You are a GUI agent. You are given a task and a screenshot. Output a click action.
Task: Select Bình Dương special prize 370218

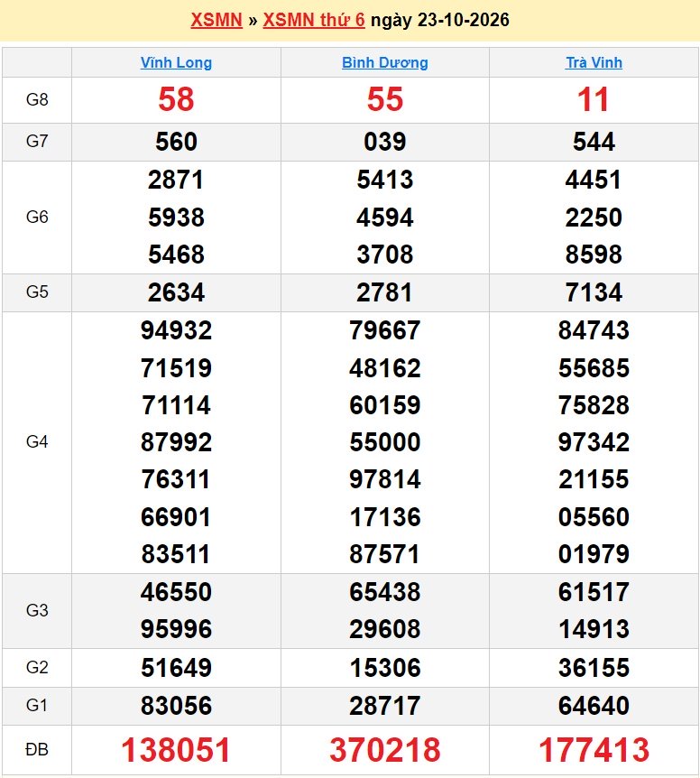pos(384,749)
